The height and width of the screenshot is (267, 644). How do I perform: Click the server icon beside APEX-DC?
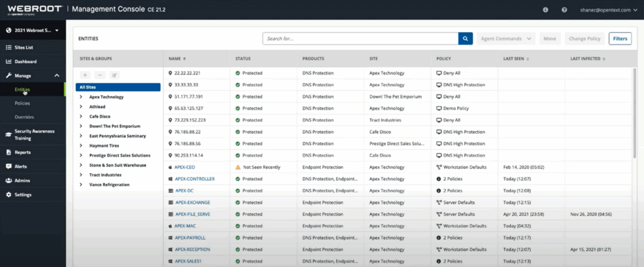(x=171, y=191)
